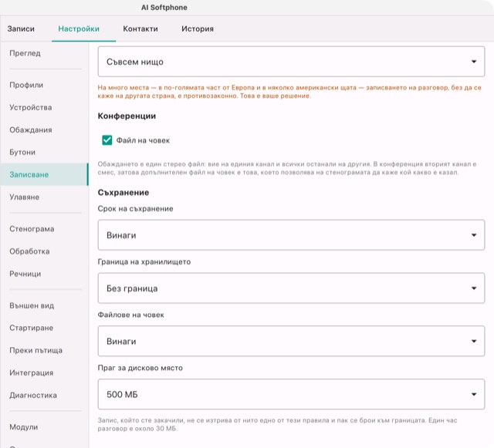Toggle the Файл на човек checkbox
The image size is (494, 448).
[x=107, y=140]
